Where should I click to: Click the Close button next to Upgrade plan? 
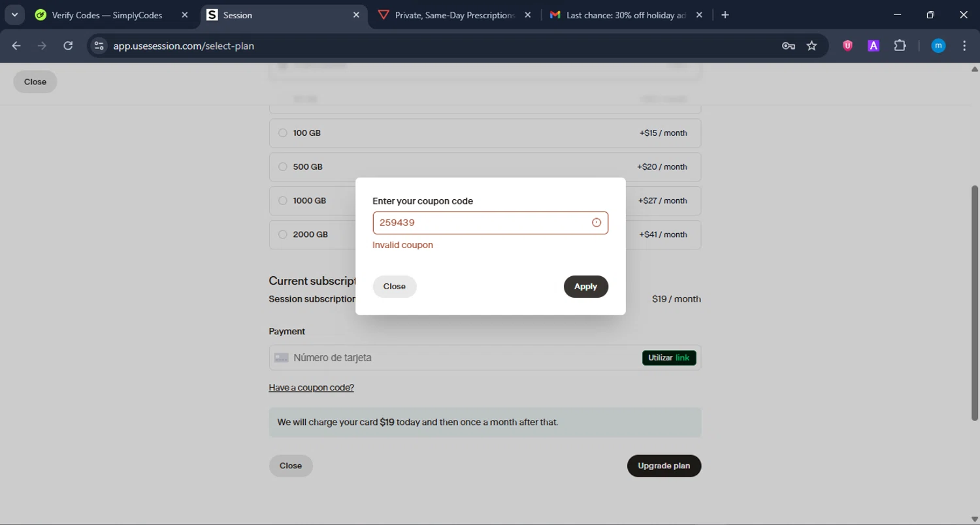click(291, 466)
